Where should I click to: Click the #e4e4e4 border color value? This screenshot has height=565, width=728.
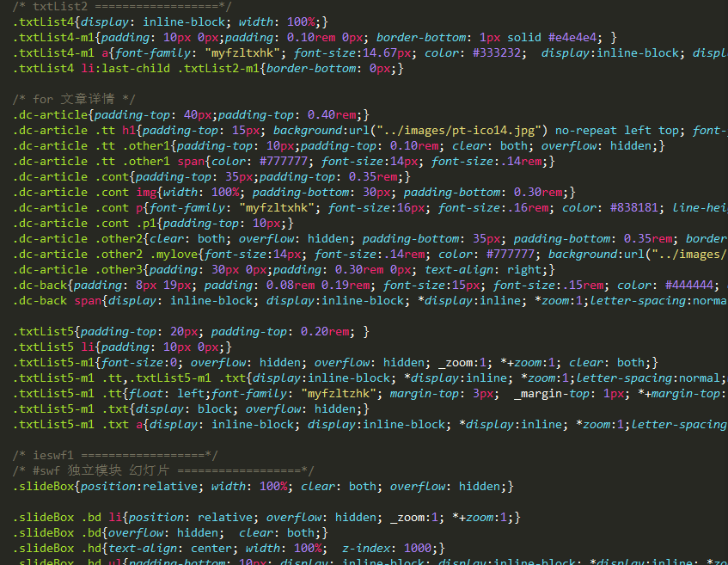coord(572,37)
